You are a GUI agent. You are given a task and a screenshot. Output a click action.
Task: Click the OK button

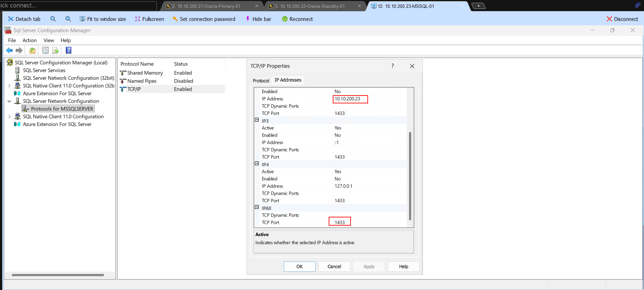(x=300, y=267)
